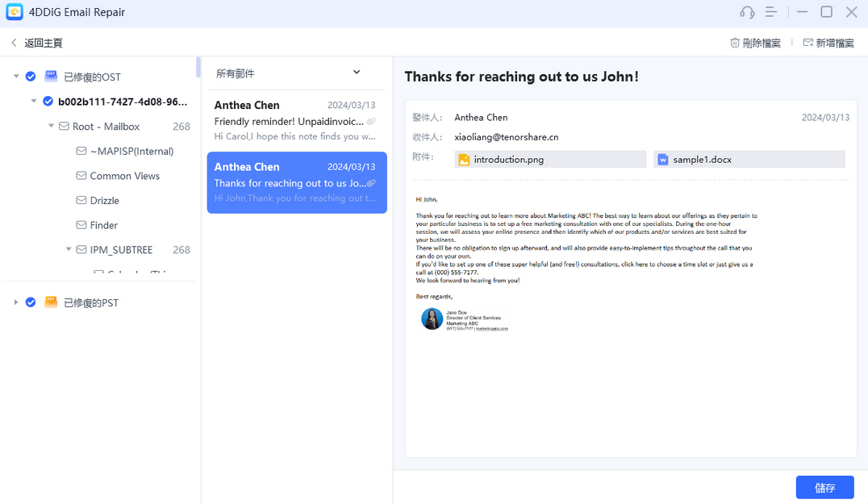
Task: Click the 268 count beside Root - Mailbox
Action: point(181,126)
